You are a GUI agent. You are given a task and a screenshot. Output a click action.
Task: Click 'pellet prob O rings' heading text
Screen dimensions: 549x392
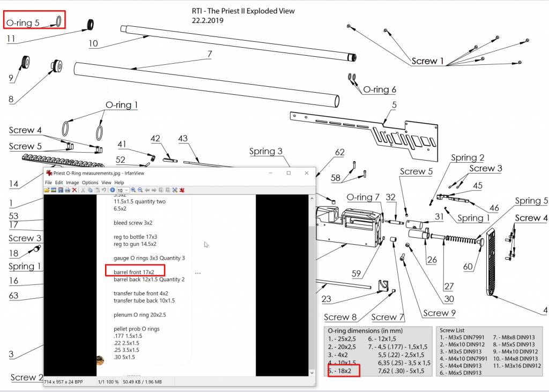click(x=136, y=329)
